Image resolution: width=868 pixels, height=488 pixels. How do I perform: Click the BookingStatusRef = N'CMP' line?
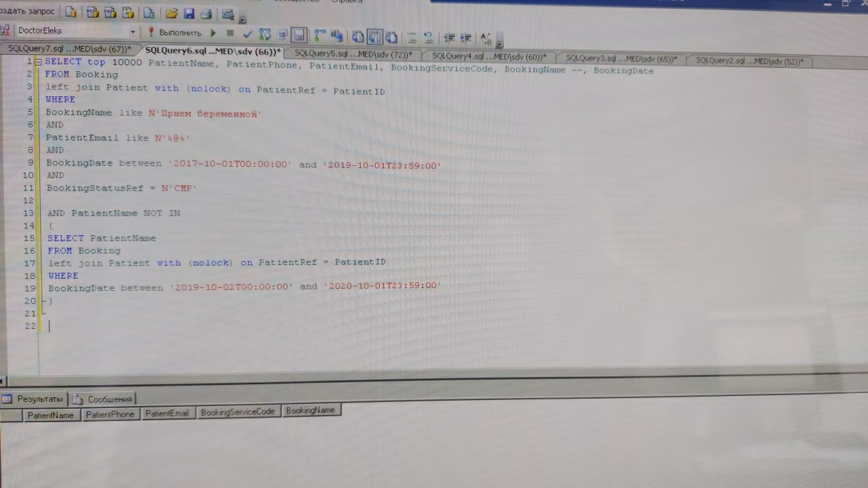click(x=121, y=188)
